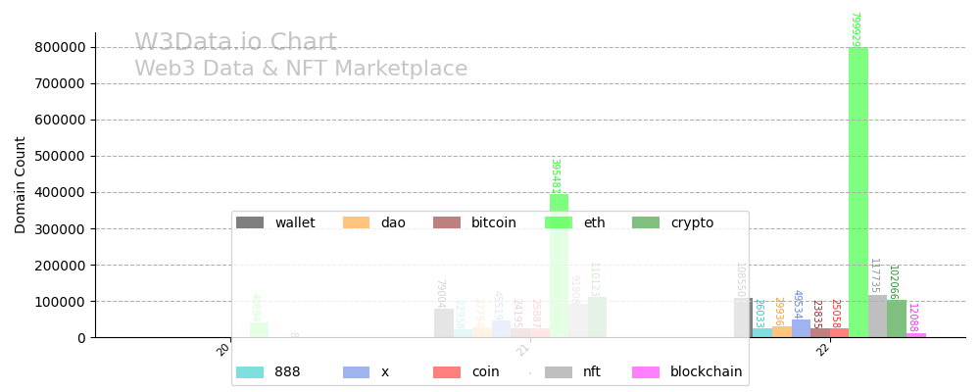
Task: Click the wallet legend color swatch
Action: click(x=250, y=222)
